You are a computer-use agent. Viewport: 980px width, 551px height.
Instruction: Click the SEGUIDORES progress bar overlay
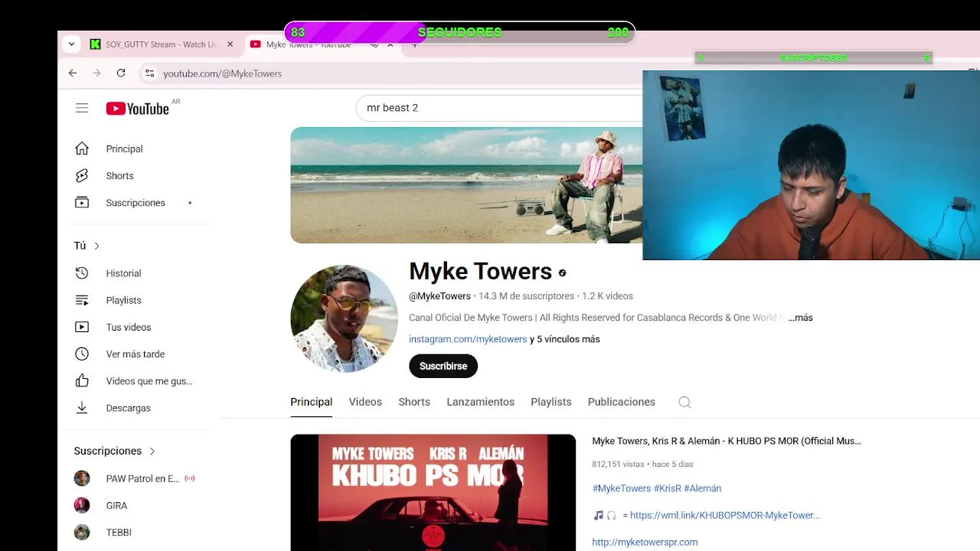coord(459,32)
